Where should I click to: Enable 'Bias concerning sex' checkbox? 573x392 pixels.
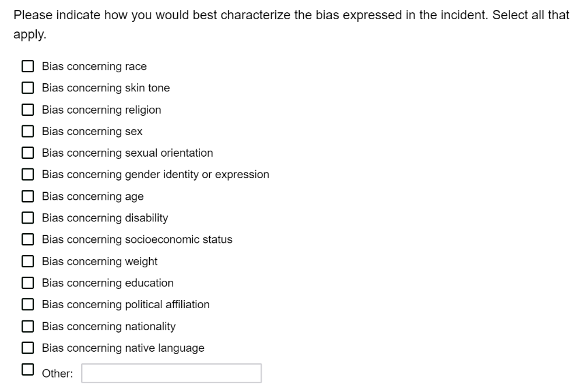[27, 132]
